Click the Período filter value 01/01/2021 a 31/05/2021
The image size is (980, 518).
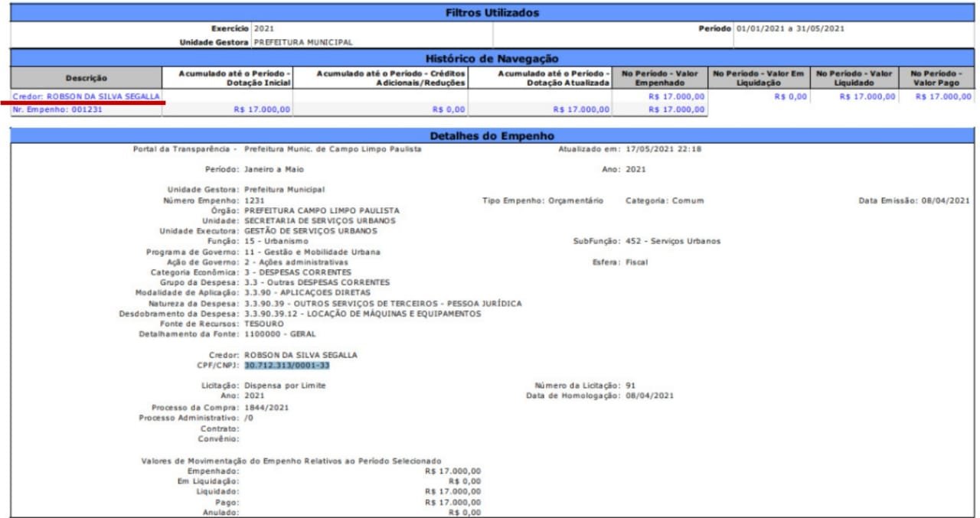790,28
